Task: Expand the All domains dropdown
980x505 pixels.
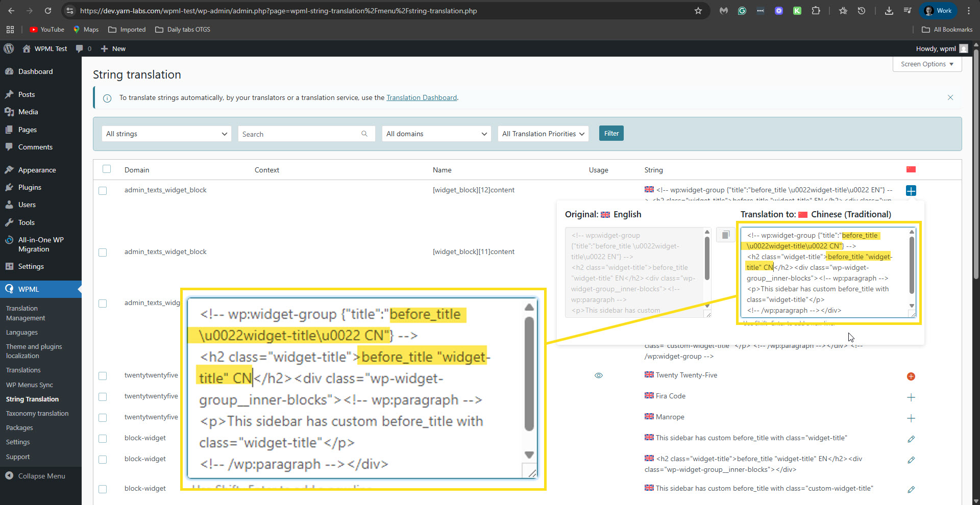Action: coord(436,134)
